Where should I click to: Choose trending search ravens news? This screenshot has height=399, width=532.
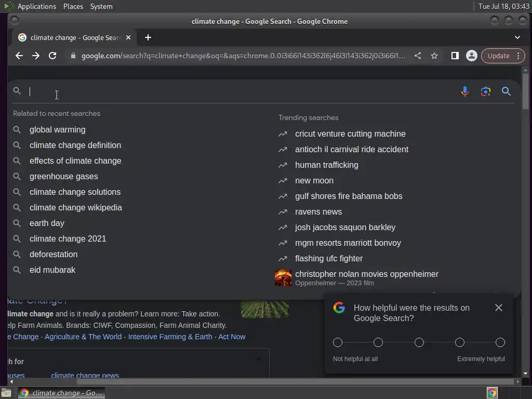pos(318,212)
